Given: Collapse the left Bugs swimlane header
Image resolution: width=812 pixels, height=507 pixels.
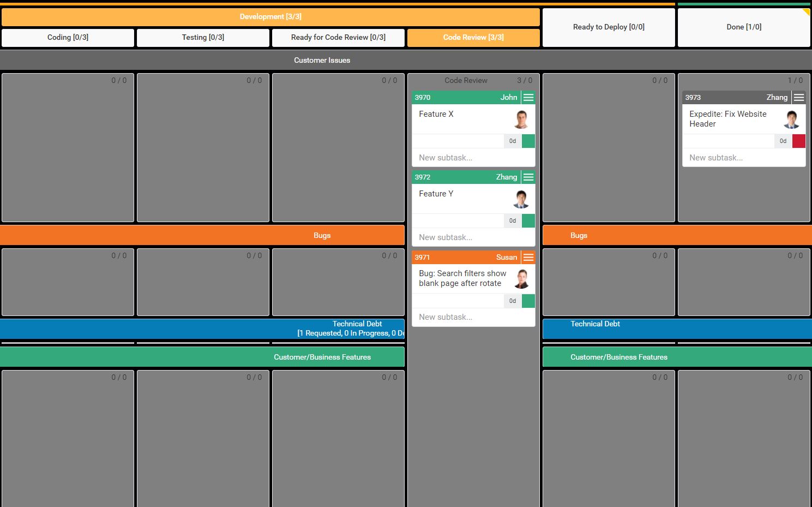Looking at the screenshot, I should (322, 235).
